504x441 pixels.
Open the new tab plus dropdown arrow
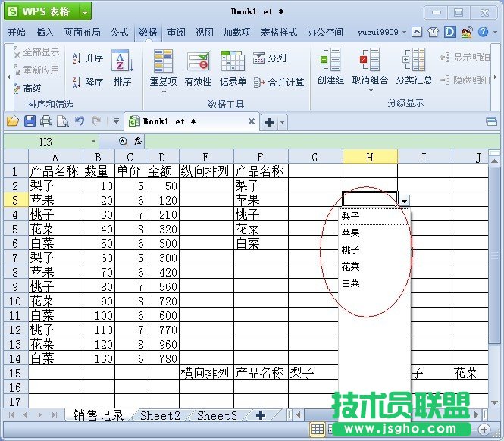coord(282,123)
